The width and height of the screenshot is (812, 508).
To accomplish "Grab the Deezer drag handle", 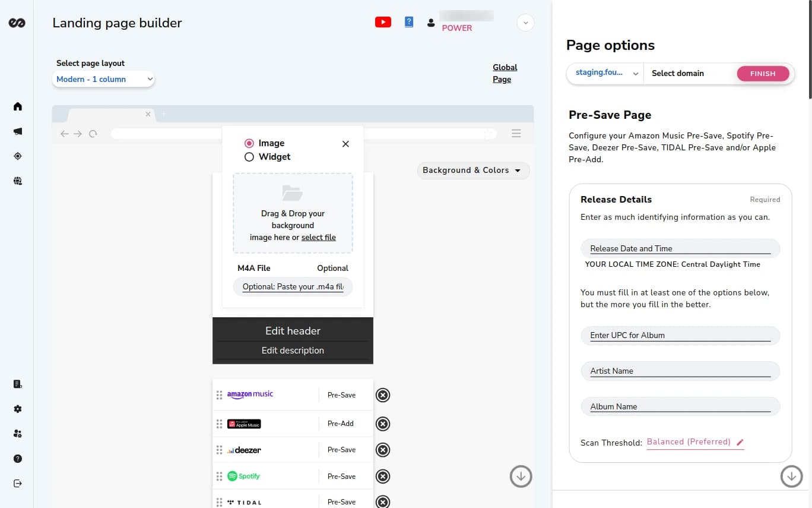I will (x=219, y=450).
